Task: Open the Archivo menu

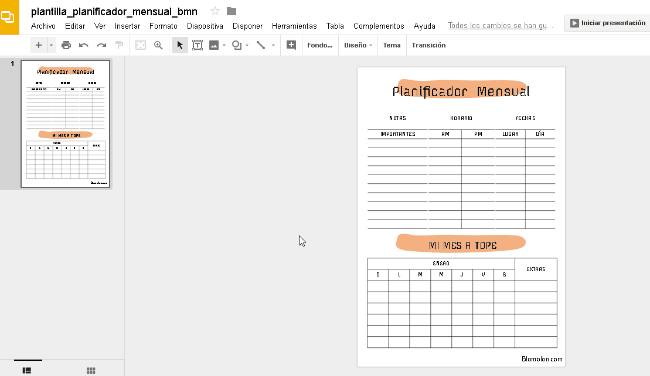Action: (43, 26)
